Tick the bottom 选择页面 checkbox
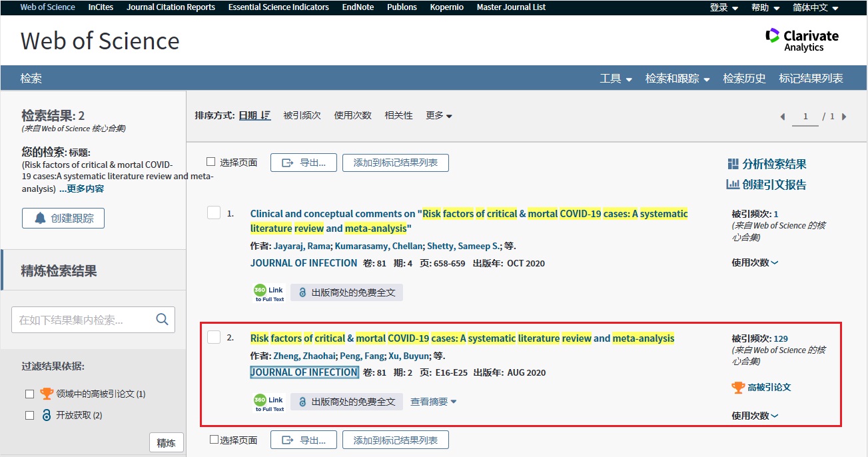Image resolution: width=868 pixels, height=457 pixels. (214, 440)
